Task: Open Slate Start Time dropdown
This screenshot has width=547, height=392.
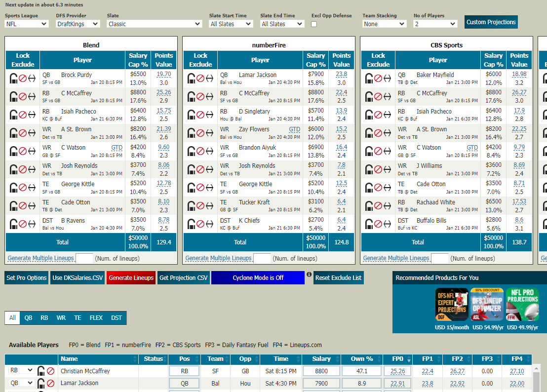Action: 231,24
